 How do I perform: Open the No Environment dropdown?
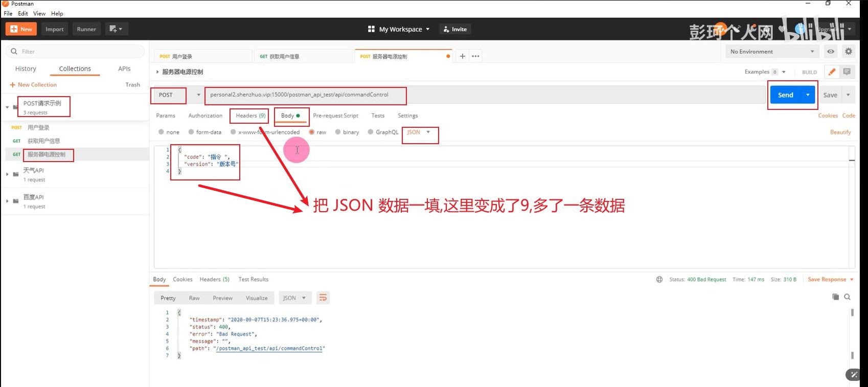pos(771,52)
